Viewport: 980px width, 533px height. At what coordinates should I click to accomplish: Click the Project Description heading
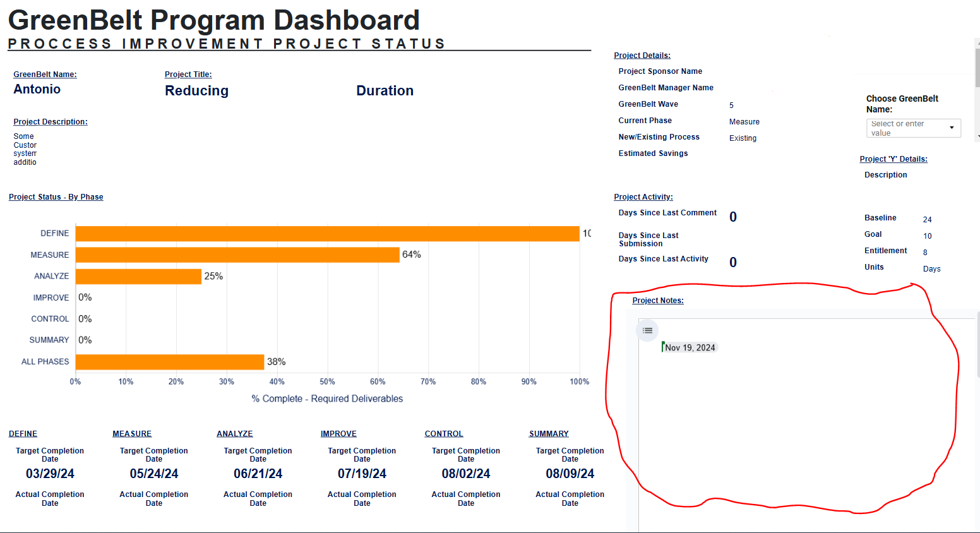pyautogui.click(x=51, y=122)
